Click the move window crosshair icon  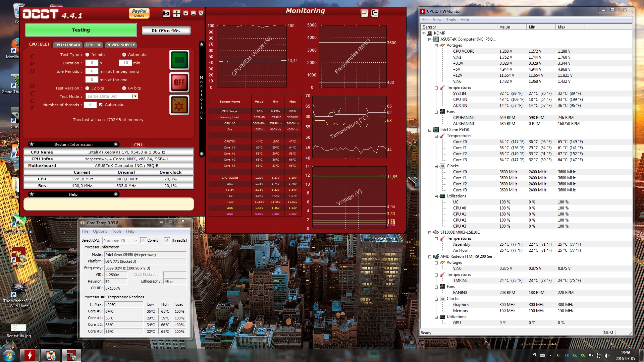pos(176,13)
